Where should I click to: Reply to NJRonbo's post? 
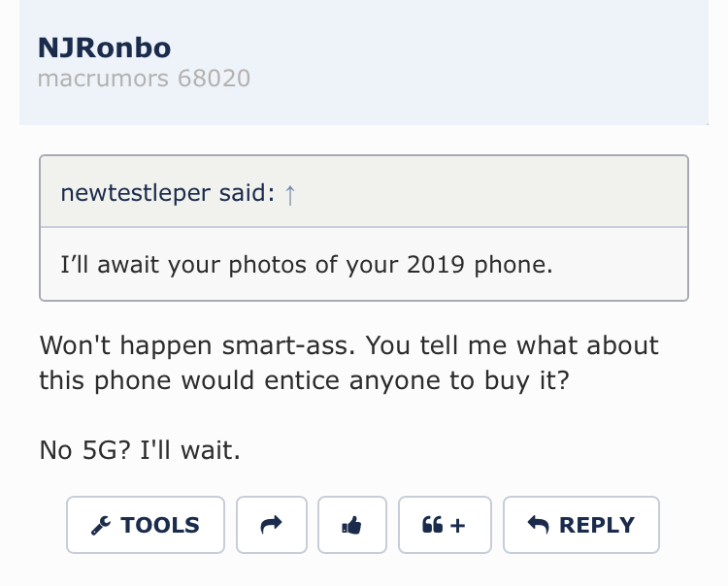581,525
